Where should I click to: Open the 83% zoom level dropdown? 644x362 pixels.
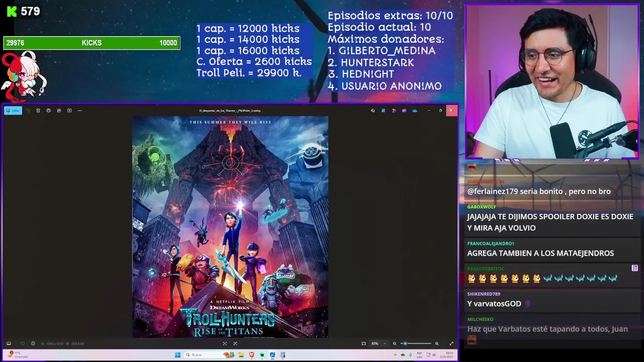click(x=379, y=343)
